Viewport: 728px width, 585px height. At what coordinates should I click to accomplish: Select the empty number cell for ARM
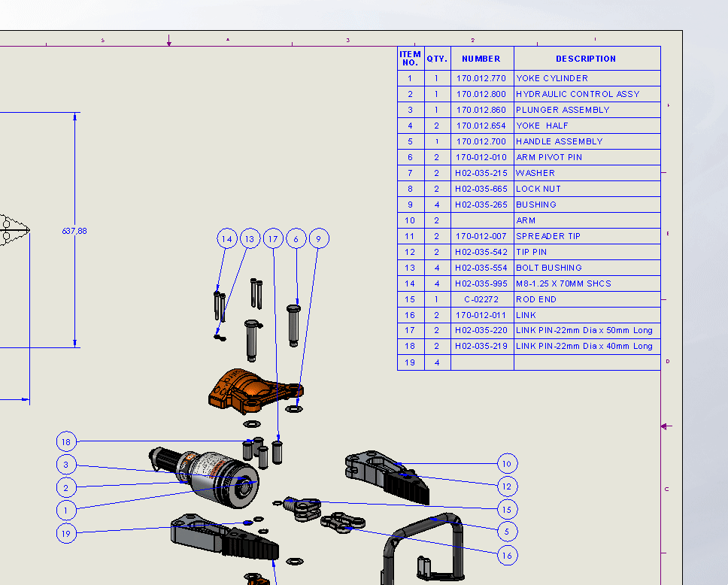click(x=481, y=220)
